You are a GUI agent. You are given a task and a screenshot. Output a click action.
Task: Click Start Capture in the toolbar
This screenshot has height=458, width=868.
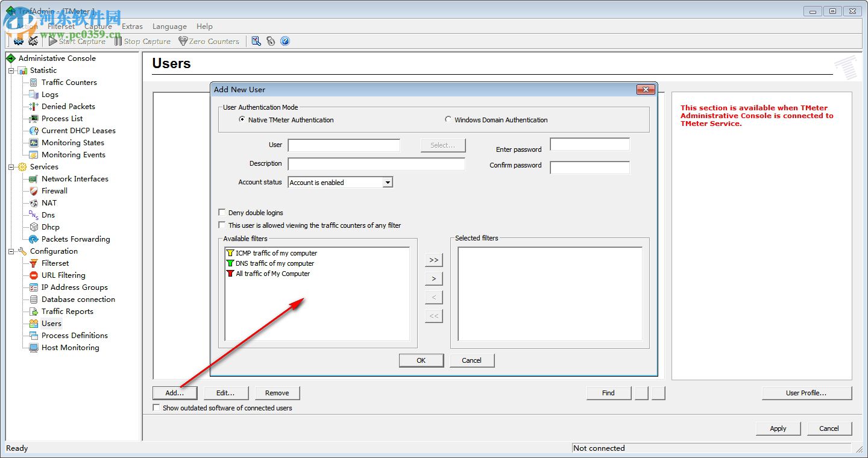click(77, 41)
